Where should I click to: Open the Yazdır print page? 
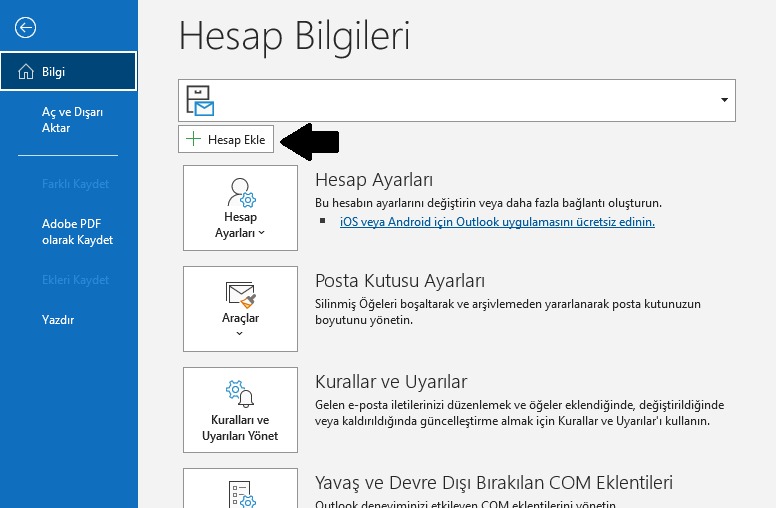tap(58, 320)
